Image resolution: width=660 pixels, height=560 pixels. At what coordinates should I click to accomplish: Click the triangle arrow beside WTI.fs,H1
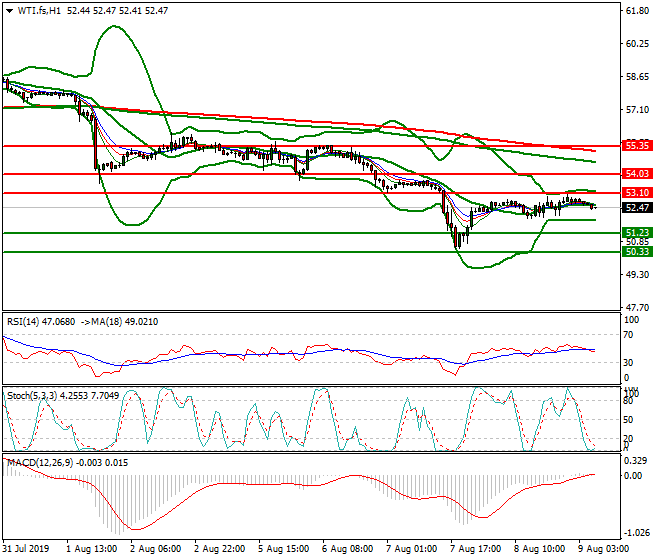9,10
